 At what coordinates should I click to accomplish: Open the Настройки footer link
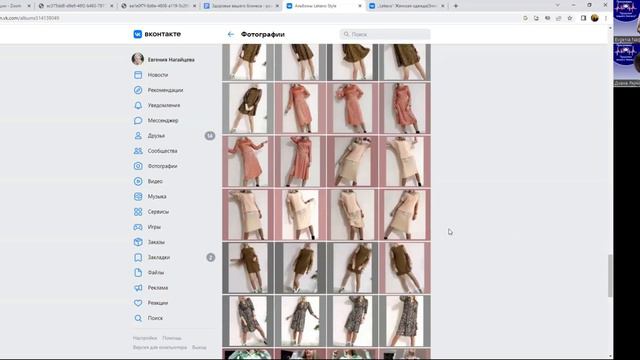click(x=145, y=338)
